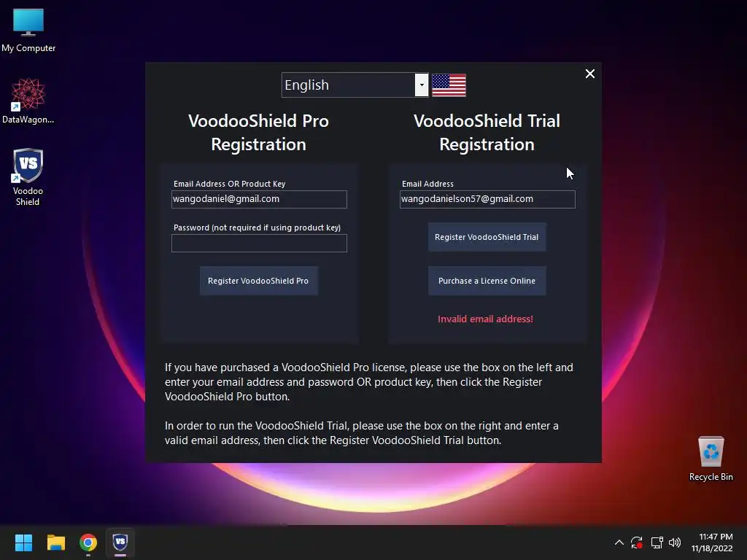Viewport: 747px width, 560px height.
Task: Open network settings tray icon
Action: pyautogui.click(x=657, y=542)
